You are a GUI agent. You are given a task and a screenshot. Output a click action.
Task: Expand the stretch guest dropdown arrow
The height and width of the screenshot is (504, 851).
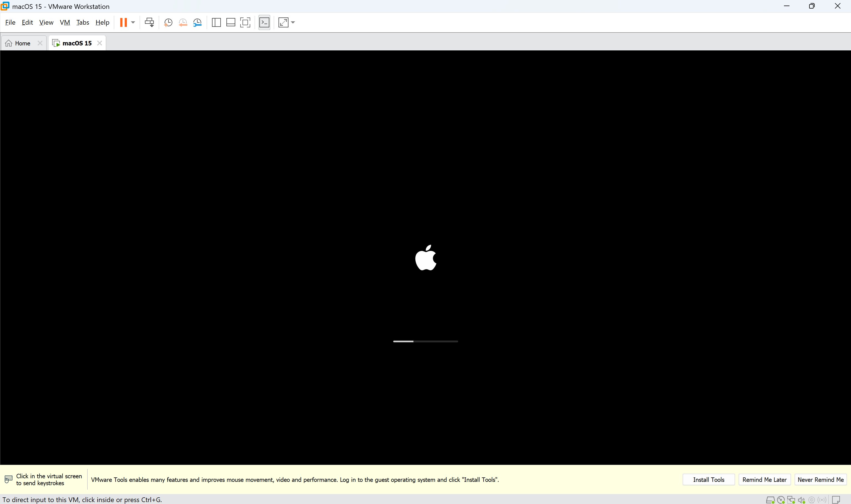pos(293,22)
